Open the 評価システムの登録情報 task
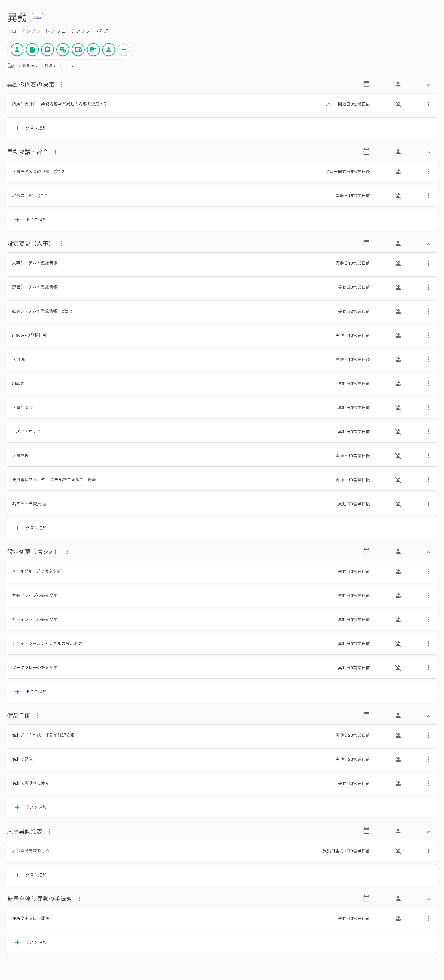This screenshot has height=980, width=444. coord(222,287)
